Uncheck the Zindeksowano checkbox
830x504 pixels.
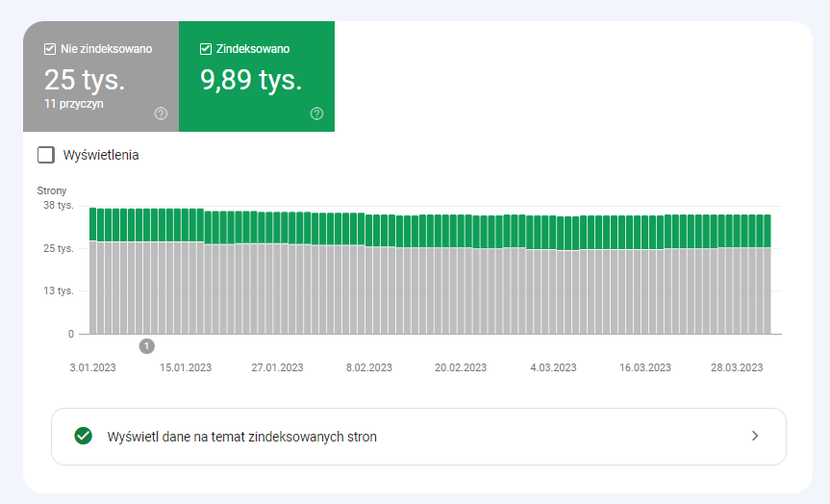click(x=206, y=49)
